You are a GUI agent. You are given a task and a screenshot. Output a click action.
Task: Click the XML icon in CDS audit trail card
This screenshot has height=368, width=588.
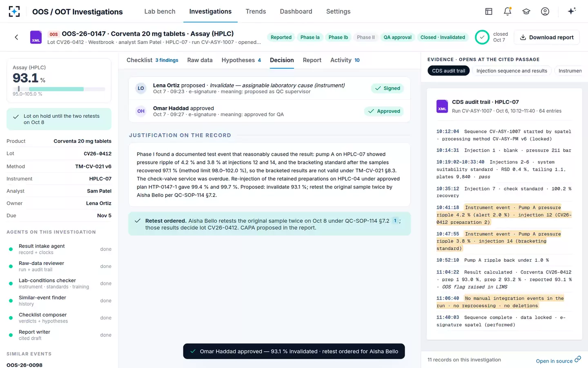[x=442, y=106]
